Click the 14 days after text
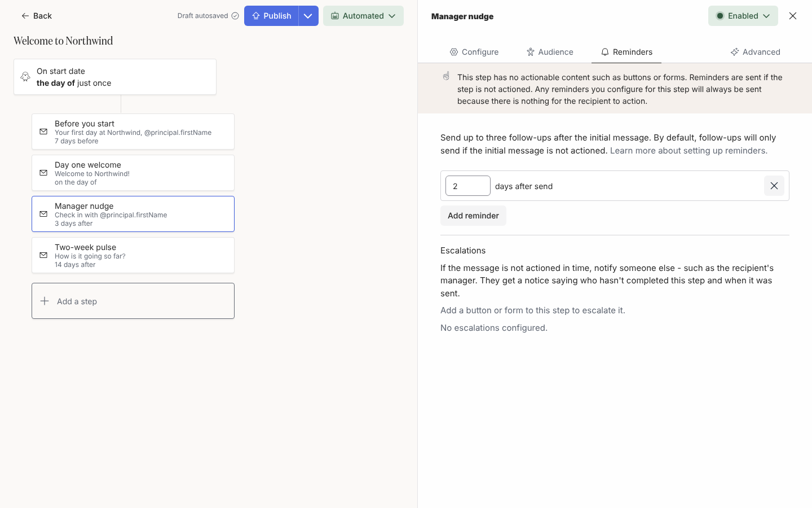Screen dimensions: 812x508 click(x=75, y=265)
